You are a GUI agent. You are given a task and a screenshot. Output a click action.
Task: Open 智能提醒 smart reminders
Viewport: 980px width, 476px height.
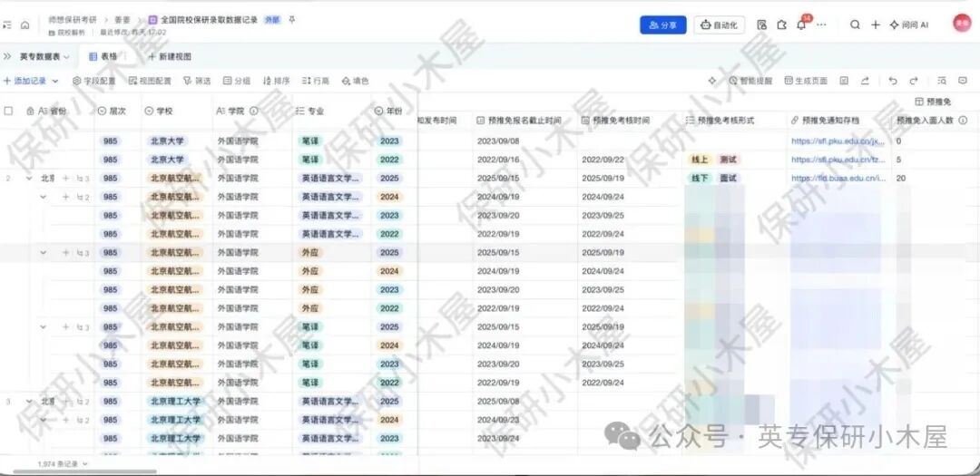[x=750, y=81]
